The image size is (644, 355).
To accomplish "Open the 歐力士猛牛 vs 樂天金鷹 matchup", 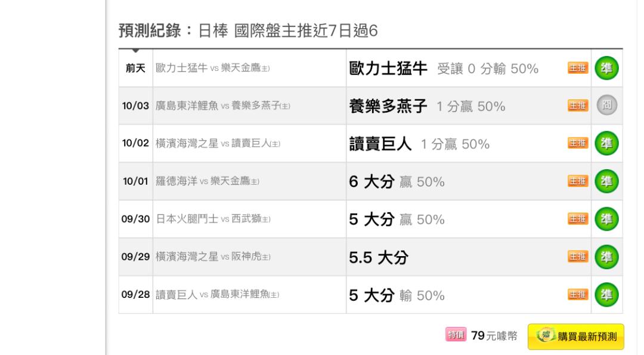I will coord(213,68).
